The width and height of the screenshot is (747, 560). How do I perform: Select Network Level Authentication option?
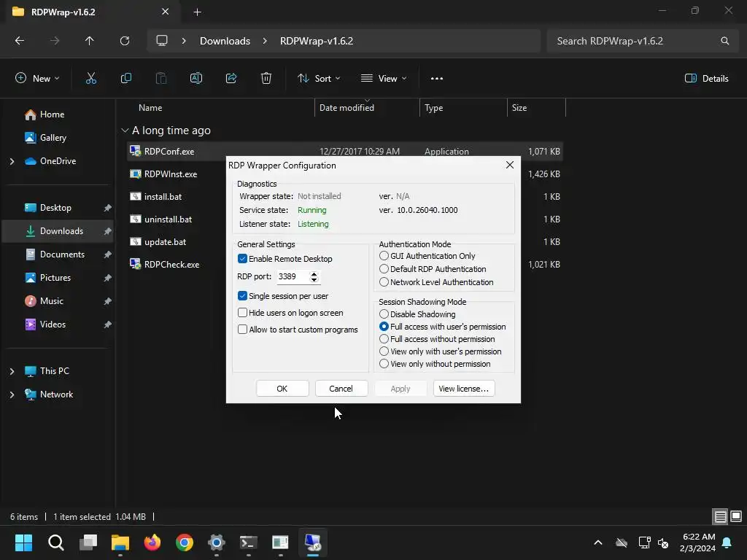pos(384,282)
